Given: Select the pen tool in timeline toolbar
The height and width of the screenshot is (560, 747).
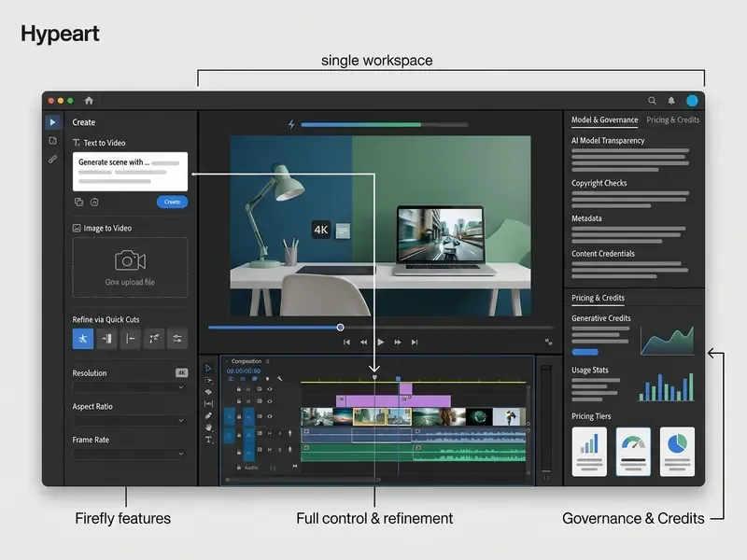Looking at the screenshot, I should [208, 415].
